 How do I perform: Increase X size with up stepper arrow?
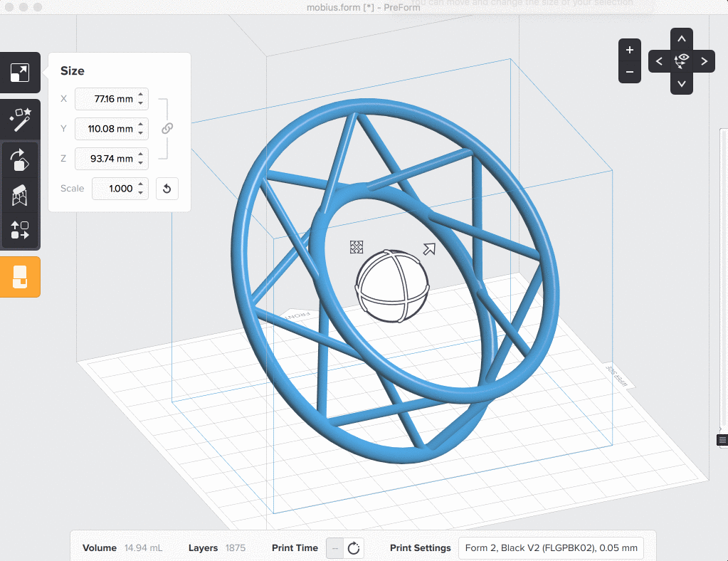coord(141,95)
